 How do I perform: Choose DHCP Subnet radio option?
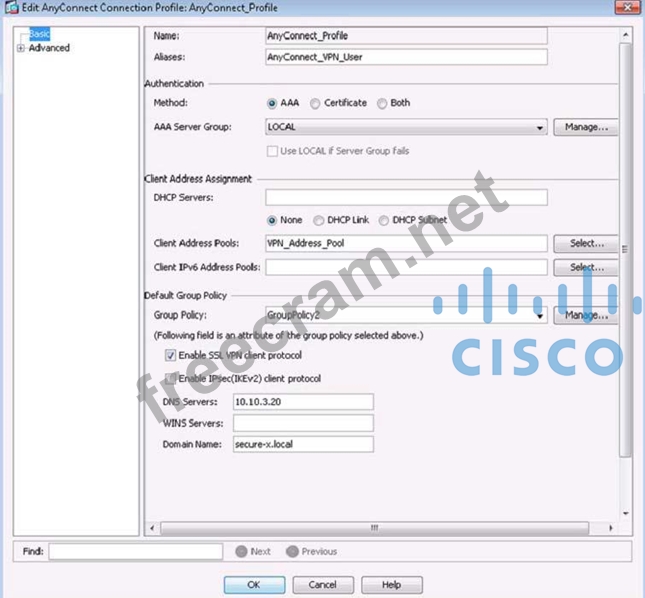(383, 220)
